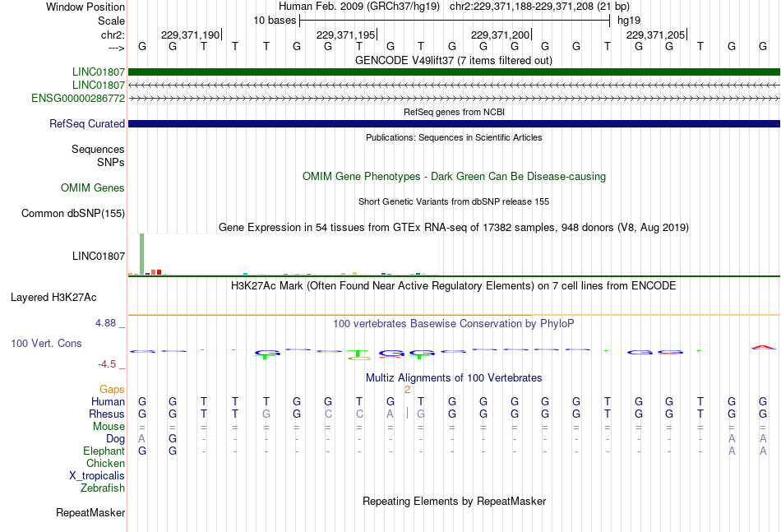Click the 229,371,205 position marker
Screen dimensions: 781x532
coord(656,35)
